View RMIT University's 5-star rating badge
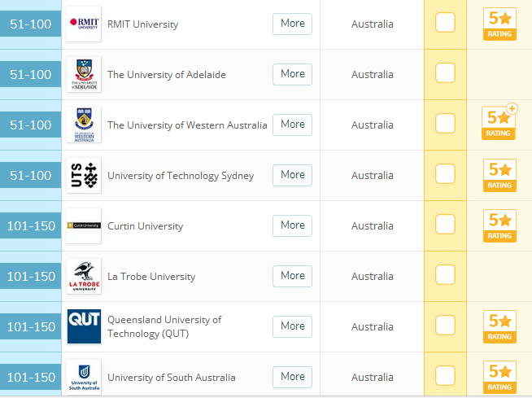 [499, 24]
